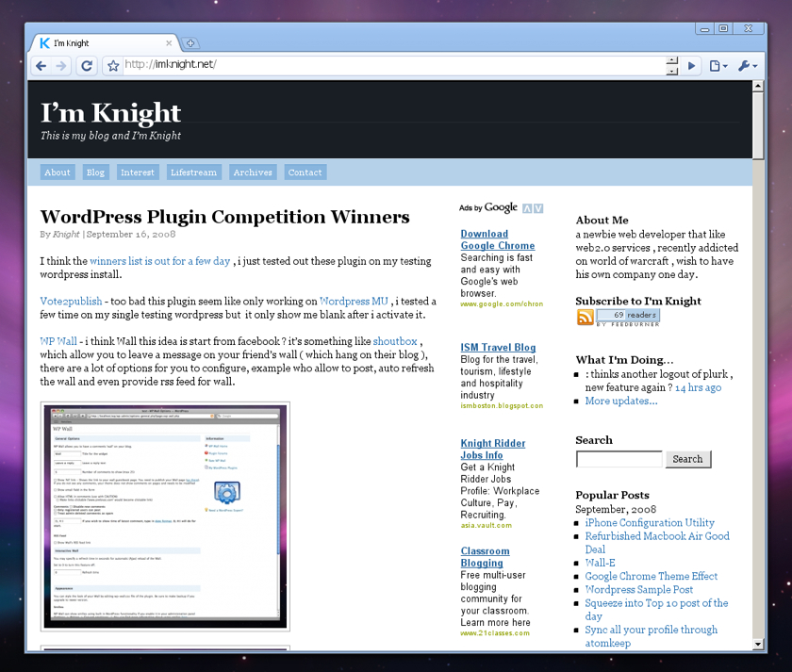Viewport: 792px width, 672px height.
Task: Open the Lifestream navigation item
Action: (x=193, y=172)
